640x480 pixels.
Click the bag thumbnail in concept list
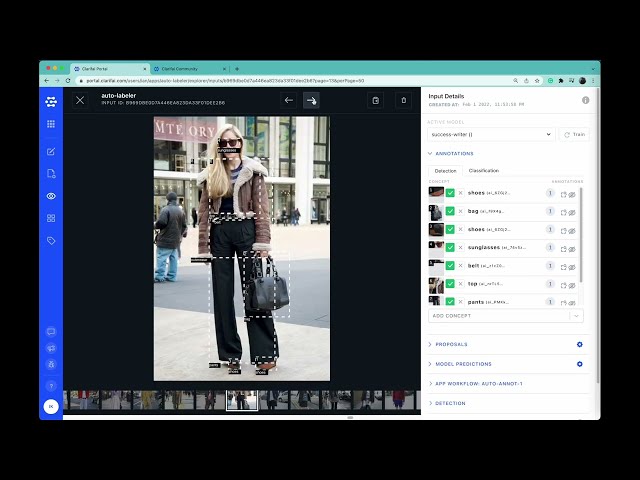point(436,213)
